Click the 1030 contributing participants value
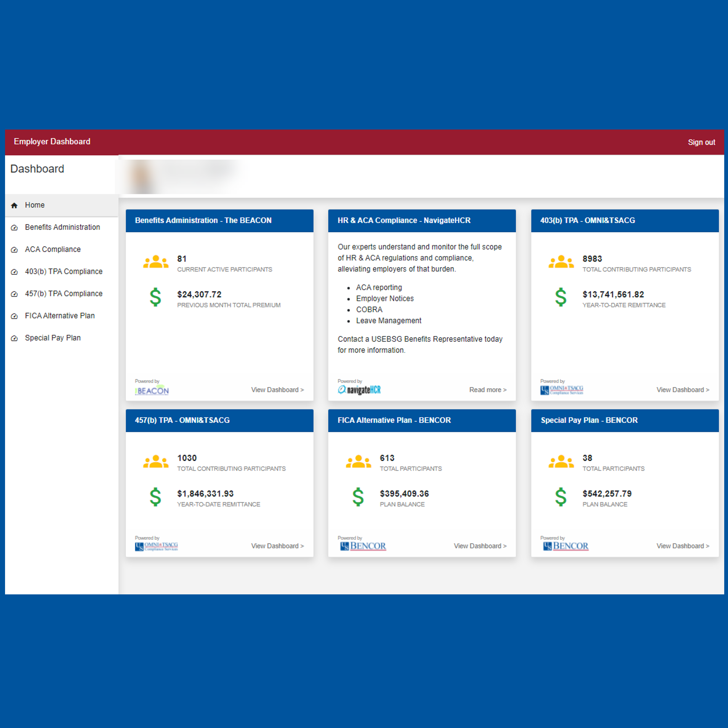This screenshot has height=728, width=728. point(187,458)
